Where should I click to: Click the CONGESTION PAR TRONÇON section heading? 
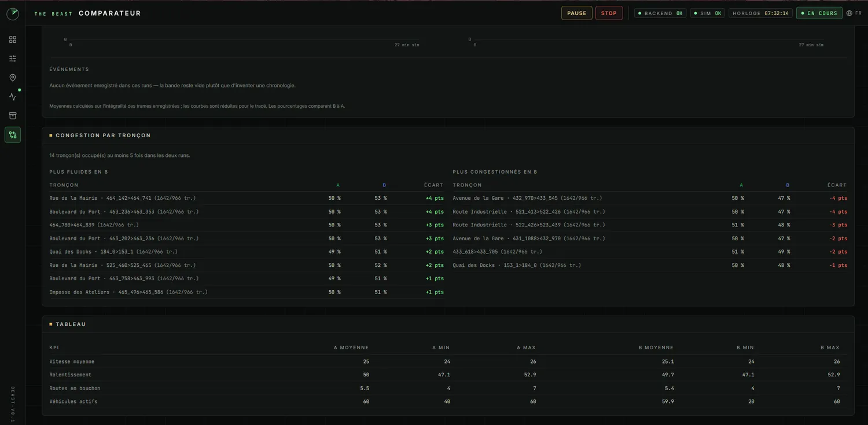(103, 135)
